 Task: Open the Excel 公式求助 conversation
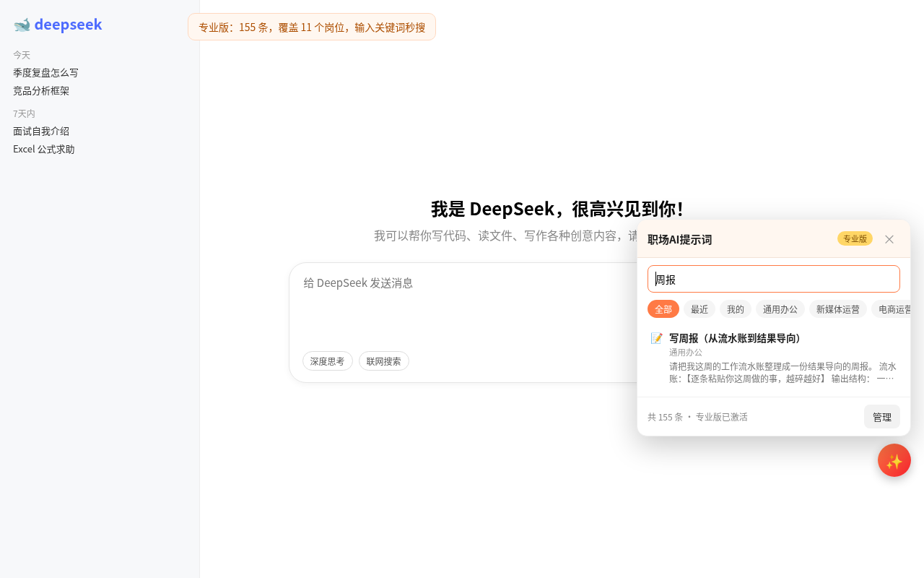pos(44,150)
